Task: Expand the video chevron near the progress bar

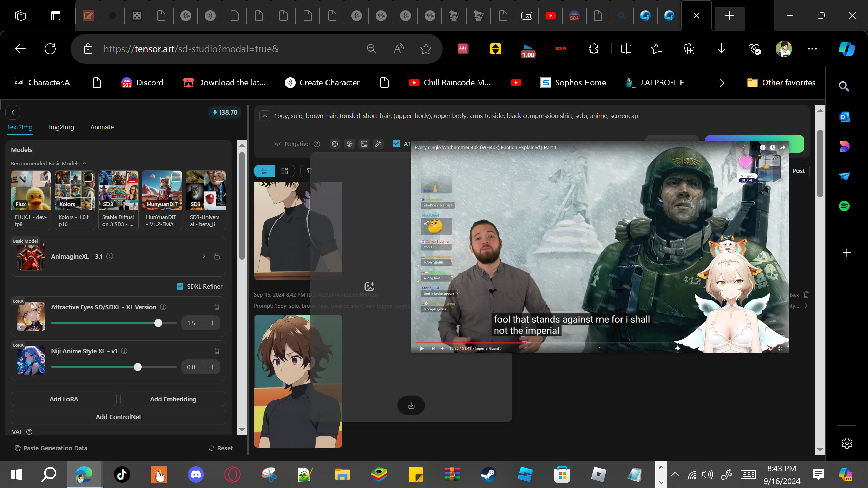Action: pos(600,348)
